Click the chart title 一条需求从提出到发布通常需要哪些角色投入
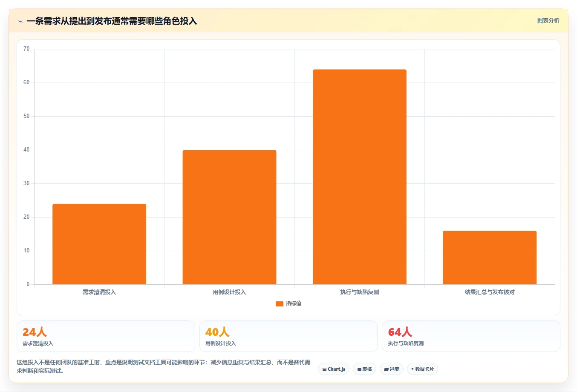The image size is (577, 392). pyautogui.click(x=112, y=21)
